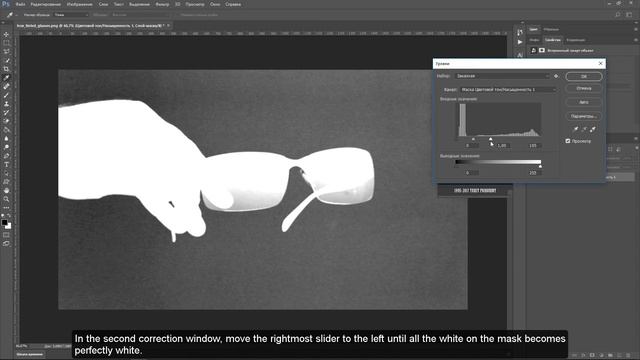Click the Actions play panel icon

point(520,42)
